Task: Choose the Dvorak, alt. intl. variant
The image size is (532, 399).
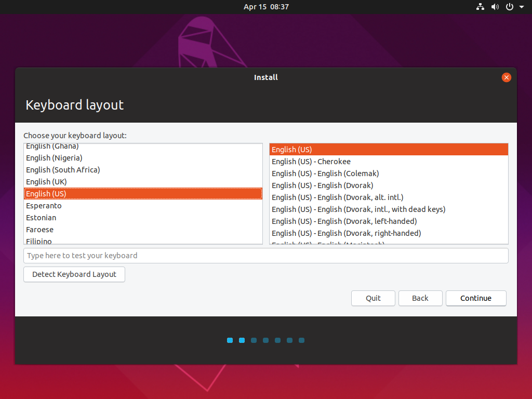Action: click(x=389, y=197)
